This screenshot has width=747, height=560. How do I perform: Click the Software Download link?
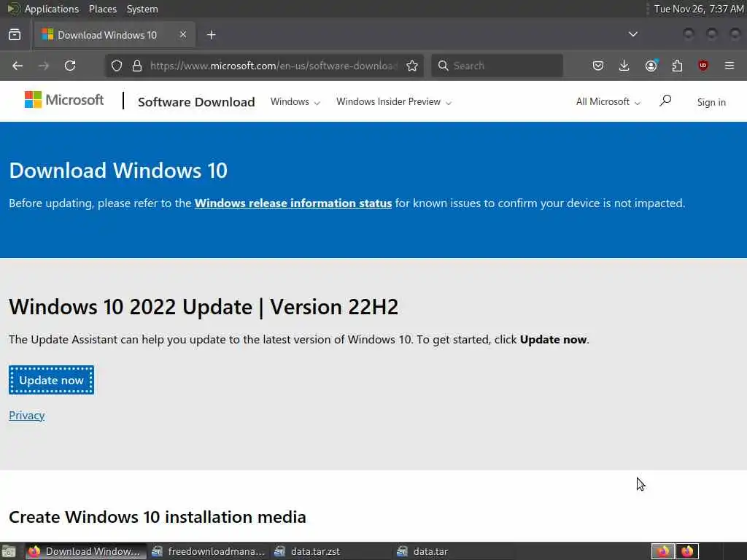click(x=196, y=102)
